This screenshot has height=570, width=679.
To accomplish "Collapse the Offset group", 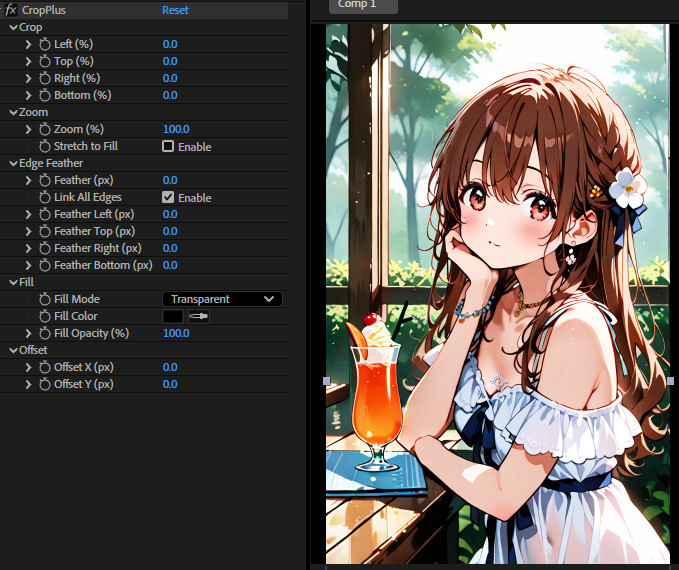I will point(13,350).
